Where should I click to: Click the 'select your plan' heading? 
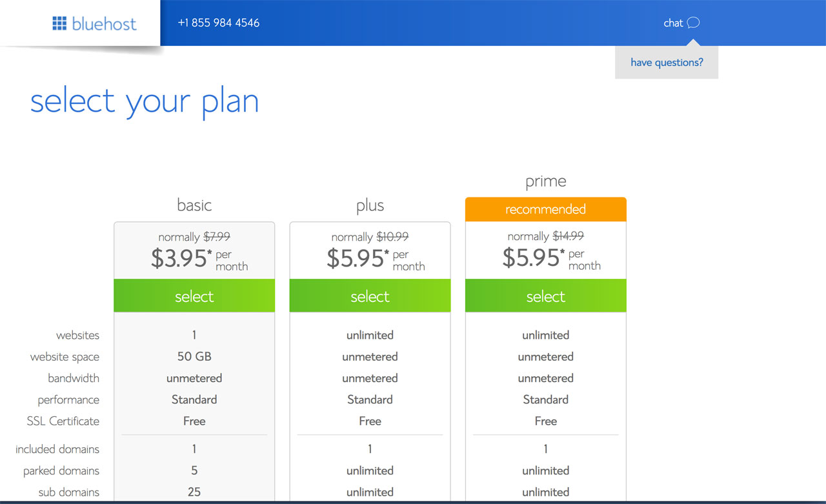click(x=145, y=102)
